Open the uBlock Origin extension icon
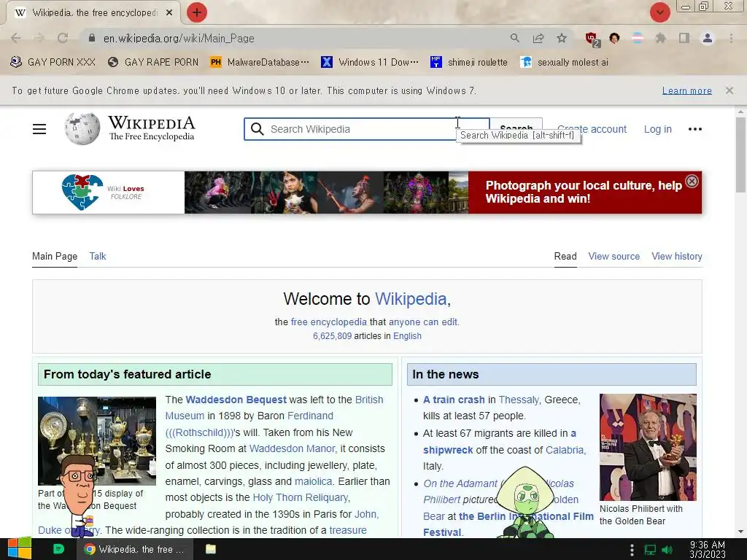 coord(592,39)
